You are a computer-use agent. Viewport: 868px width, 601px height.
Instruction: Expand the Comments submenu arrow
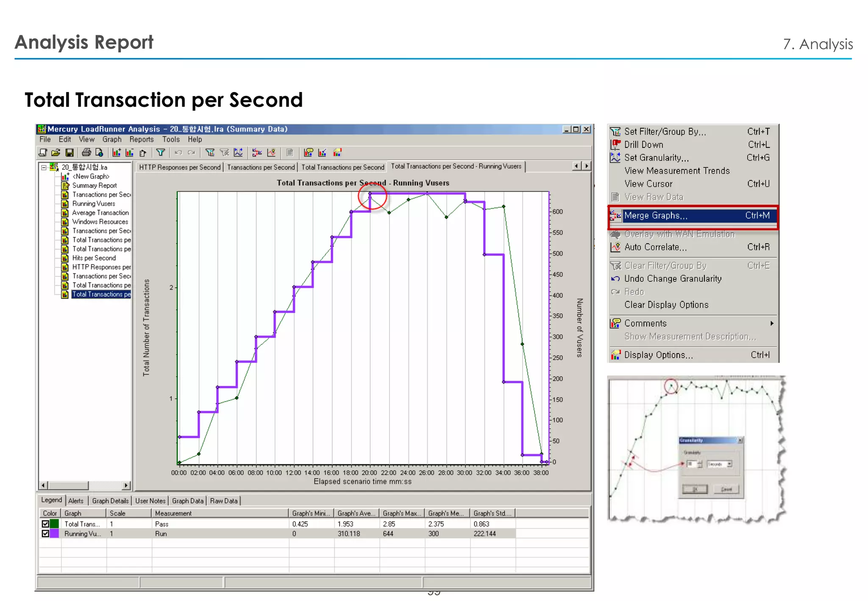coord(772,323)
